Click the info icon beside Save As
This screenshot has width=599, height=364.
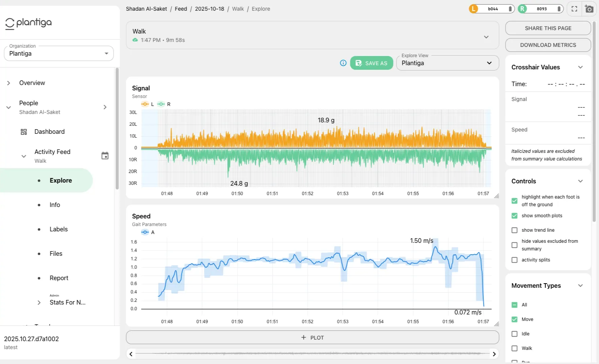point(343,63)
